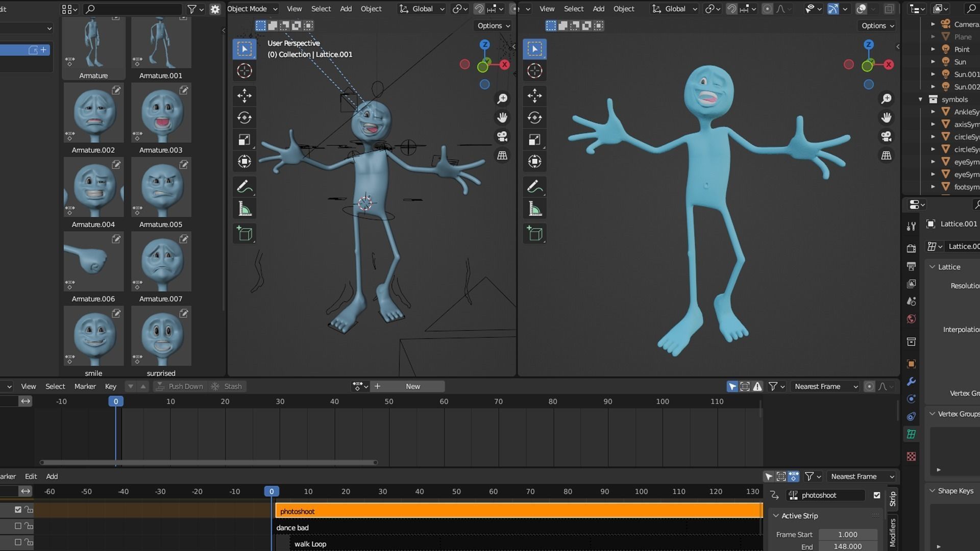
Task: Expand the symbols collection in outliner
Action: click(920, 99)
